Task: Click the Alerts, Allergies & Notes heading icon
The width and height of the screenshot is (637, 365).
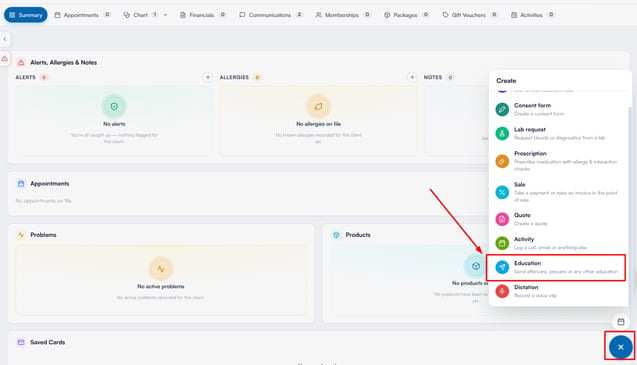Action: pos(21,63)
